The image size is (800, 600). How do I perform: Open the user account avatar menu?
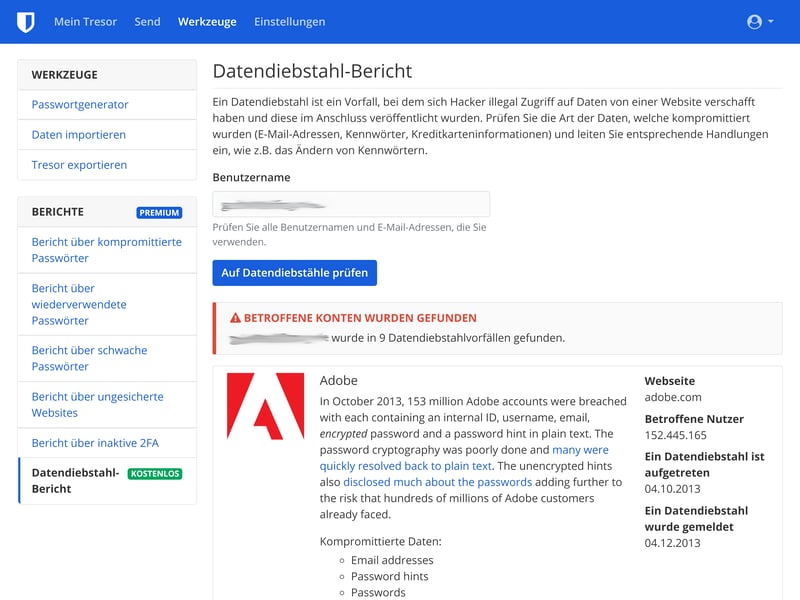pyautogui.click(x=754, y=22)
